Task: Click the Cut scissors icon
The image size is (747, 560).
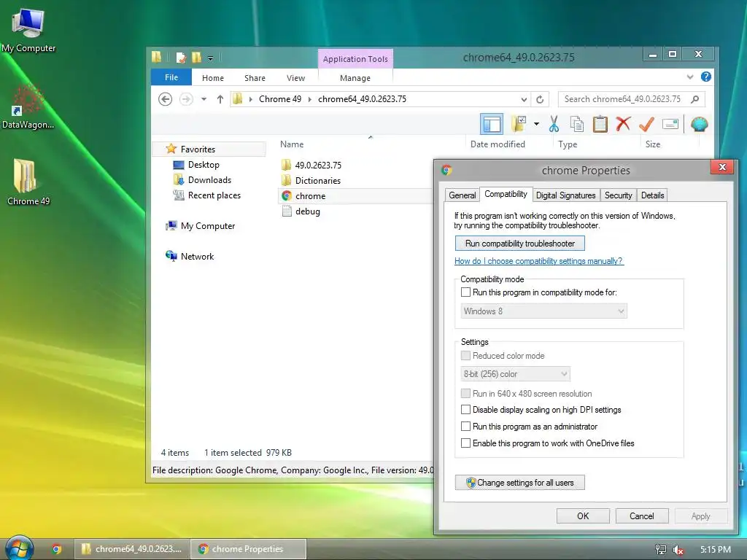Action: point(554,124)
